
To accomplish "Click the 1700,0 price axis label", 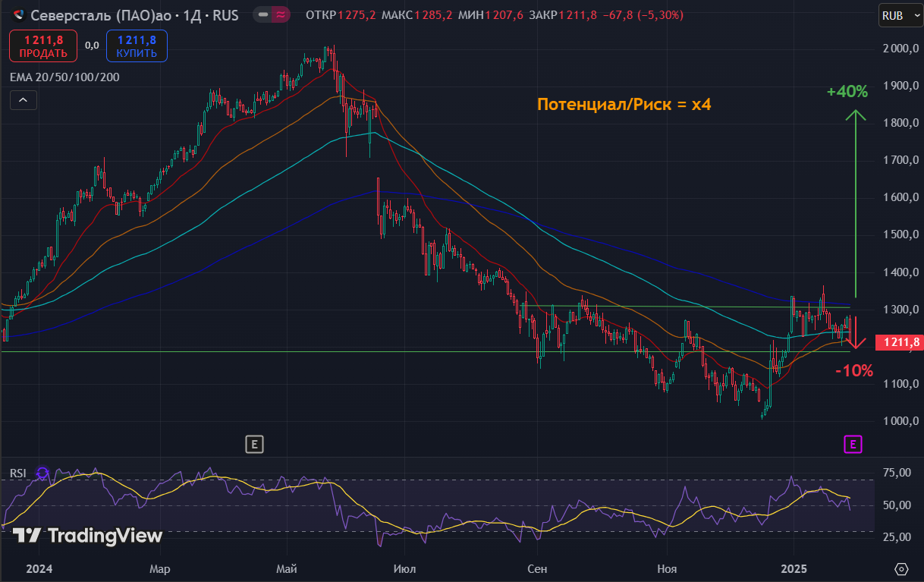I will pyautogui.click(x=900, y=160).
